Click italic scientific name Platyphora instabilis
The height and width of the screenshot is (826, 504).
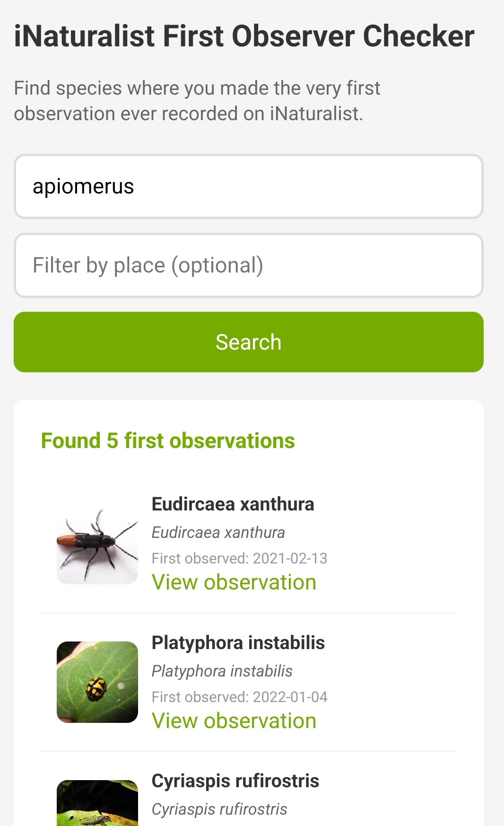[222, 671]
